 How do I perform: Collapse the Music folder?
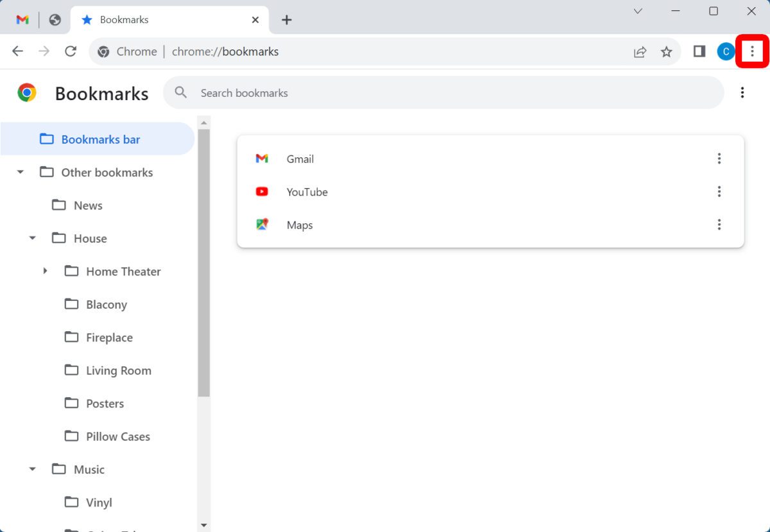[33, 470]
